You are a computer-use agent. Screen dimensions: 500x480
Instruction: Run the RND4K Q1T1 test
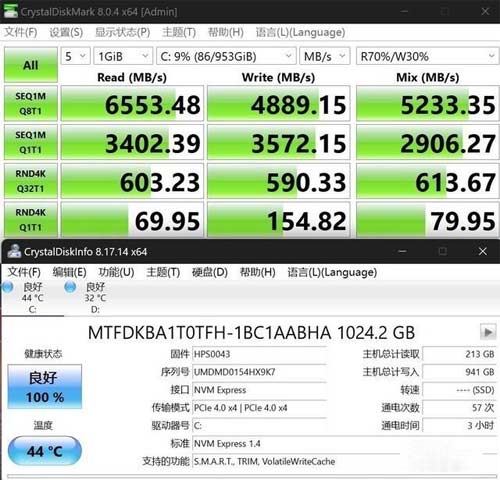pyautogui.click(x=31, y=219)
